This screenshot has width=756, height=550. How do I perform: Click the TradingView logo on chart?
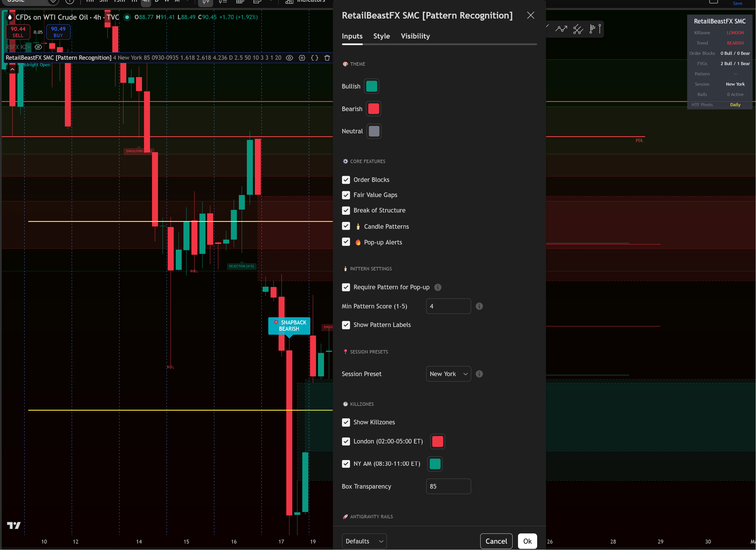(14, 525)
